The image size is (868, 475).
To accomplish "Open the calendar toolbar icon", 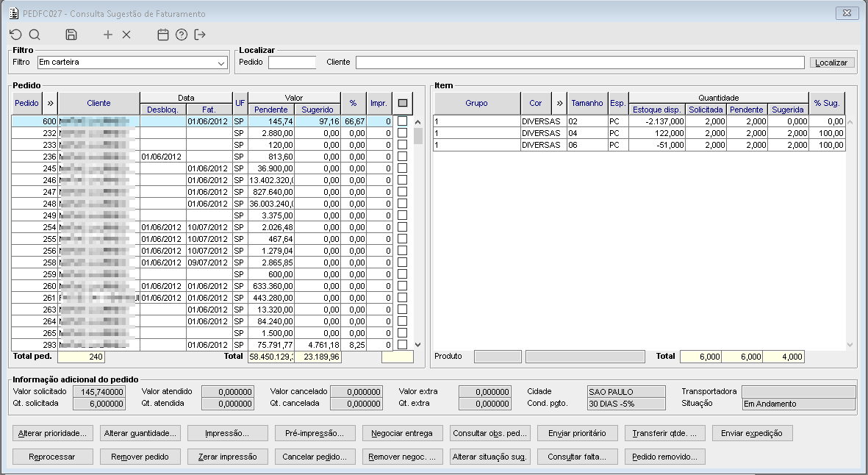I will (x=163, y=35).
